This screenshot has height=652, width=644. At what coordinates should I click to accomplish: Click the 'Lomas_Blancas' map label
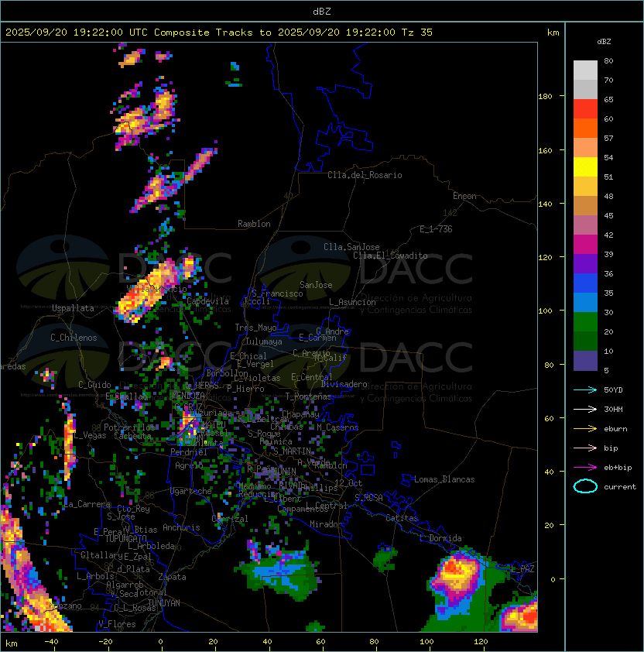tap(444, 479)
